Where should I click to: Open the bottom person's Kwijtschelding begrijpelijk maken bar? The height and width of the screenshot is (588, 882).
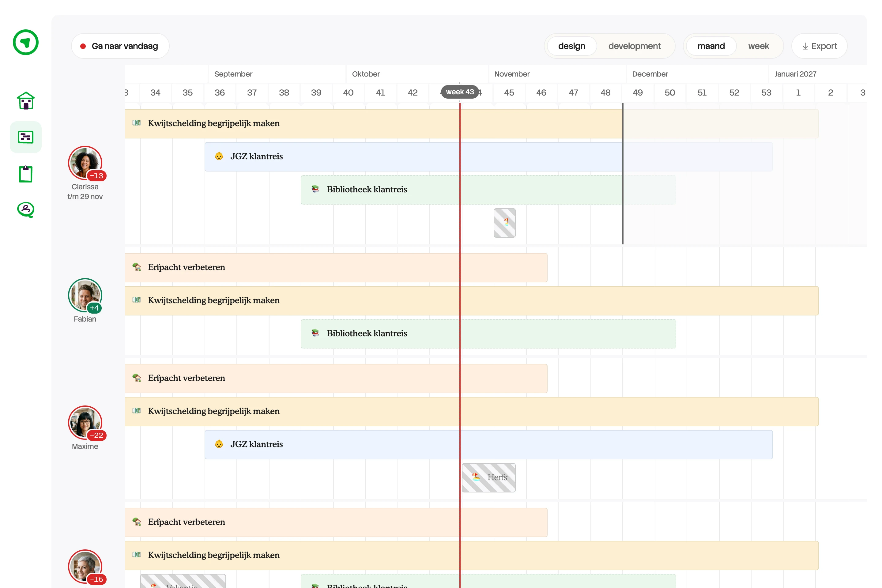(471, 555)
